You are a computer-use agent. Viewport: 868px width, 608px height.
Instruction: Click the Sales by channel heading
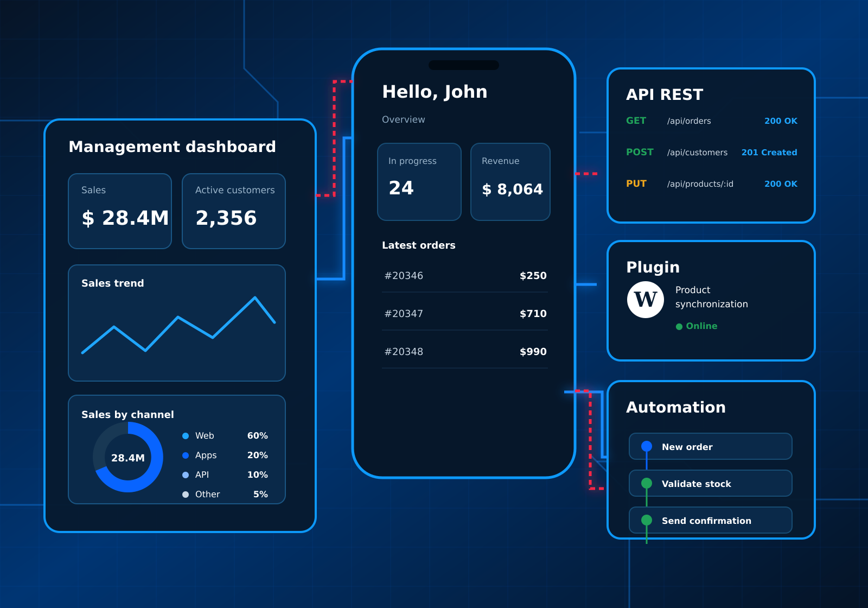pos(127,415)
